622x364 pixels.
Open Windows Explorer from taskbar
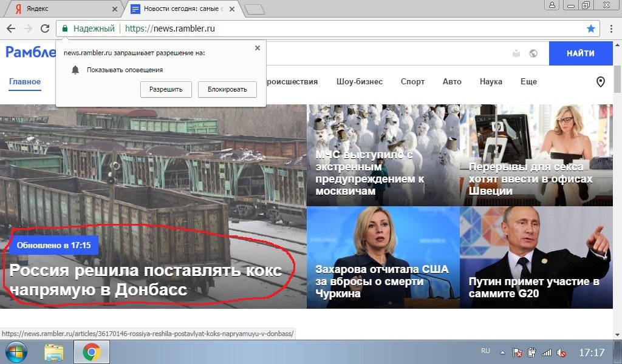pos(54,352)
